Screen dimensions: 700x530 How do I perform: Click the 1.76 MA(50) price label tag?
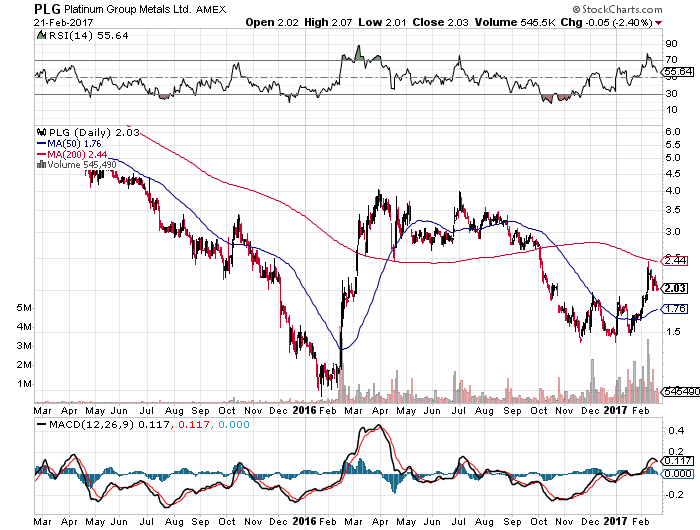click(x=674, y=309)
